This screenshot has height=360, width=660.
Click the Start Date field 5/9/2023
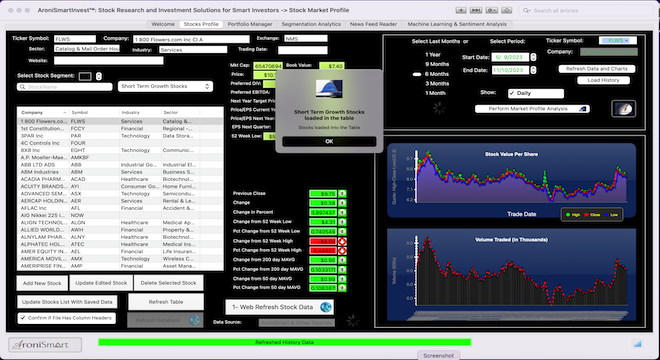point(510,57)
